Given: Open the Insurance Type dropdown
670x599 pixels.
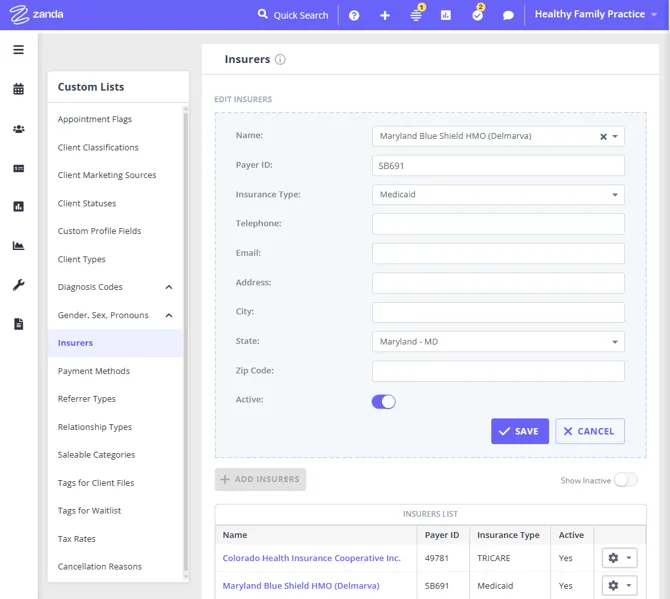Looking at the screenshot, I should click(498, 195).
